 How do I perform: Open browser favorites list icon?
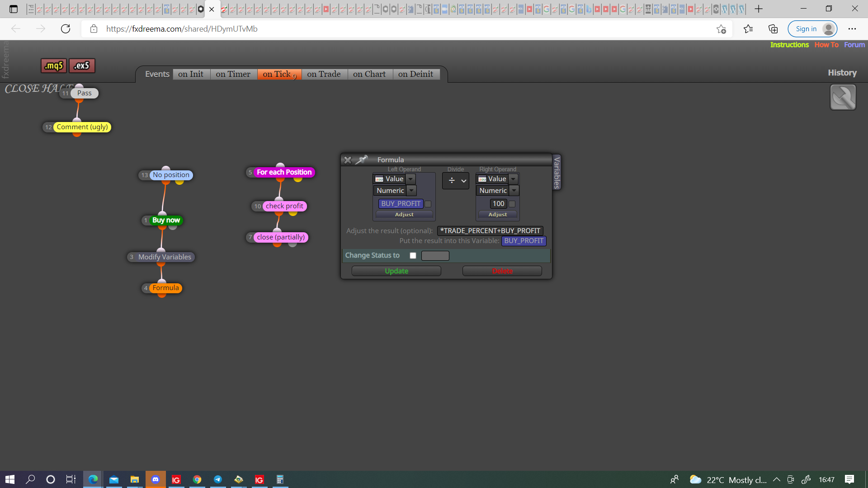point(748,29)
